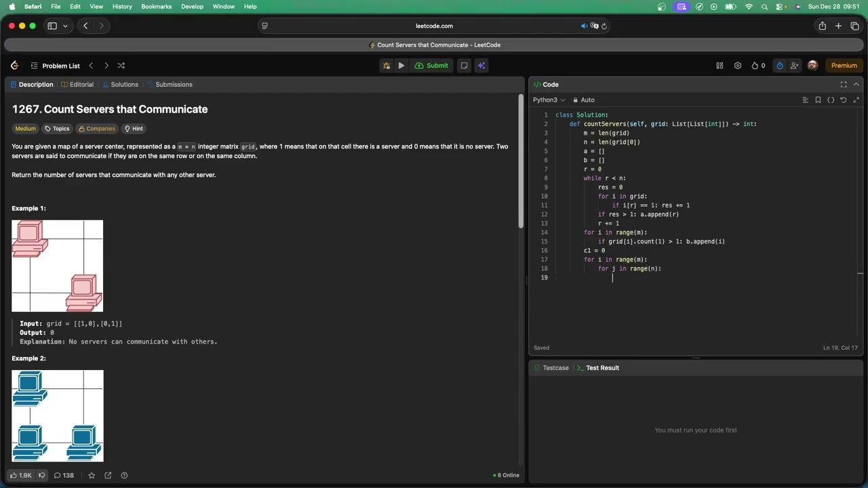
Task: Open the feedback question mark icon
Action: tap(124, 475)
